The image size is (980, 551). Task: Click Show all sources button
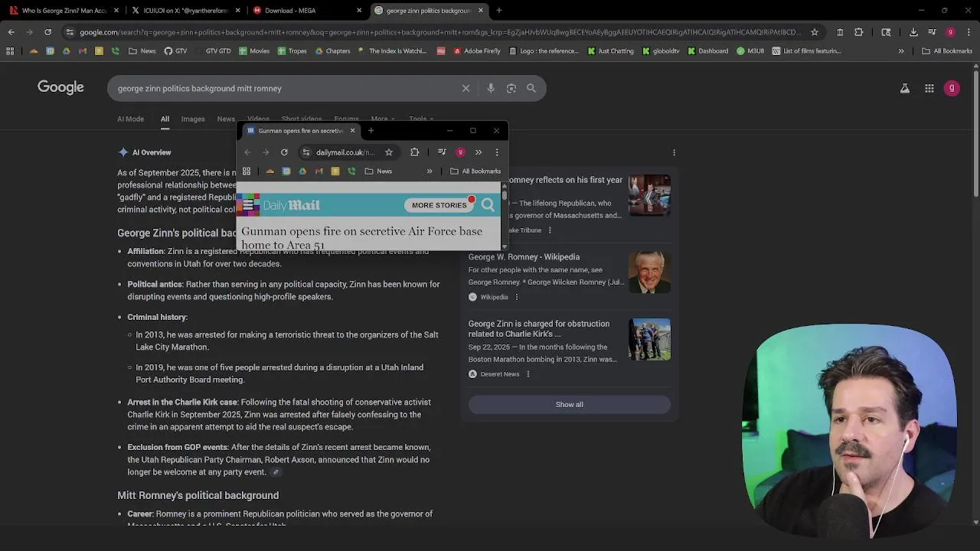570,404
